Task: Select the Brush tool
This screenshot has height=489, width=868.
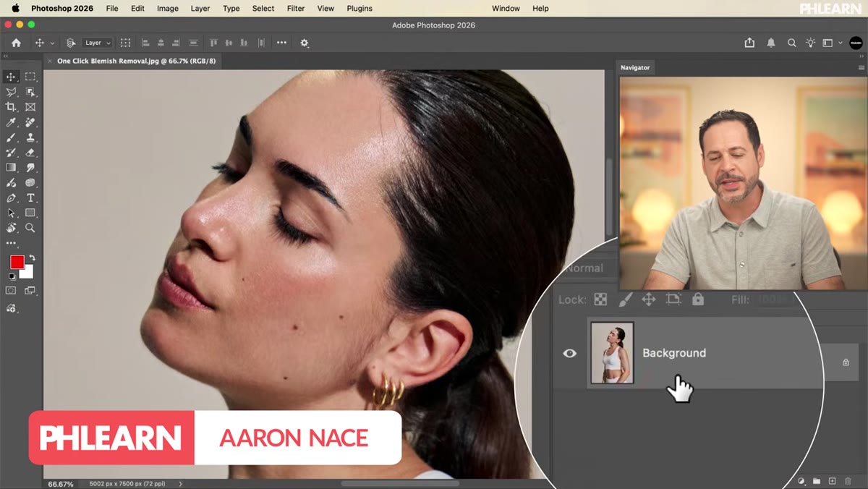Action: (x=11, y=137)
